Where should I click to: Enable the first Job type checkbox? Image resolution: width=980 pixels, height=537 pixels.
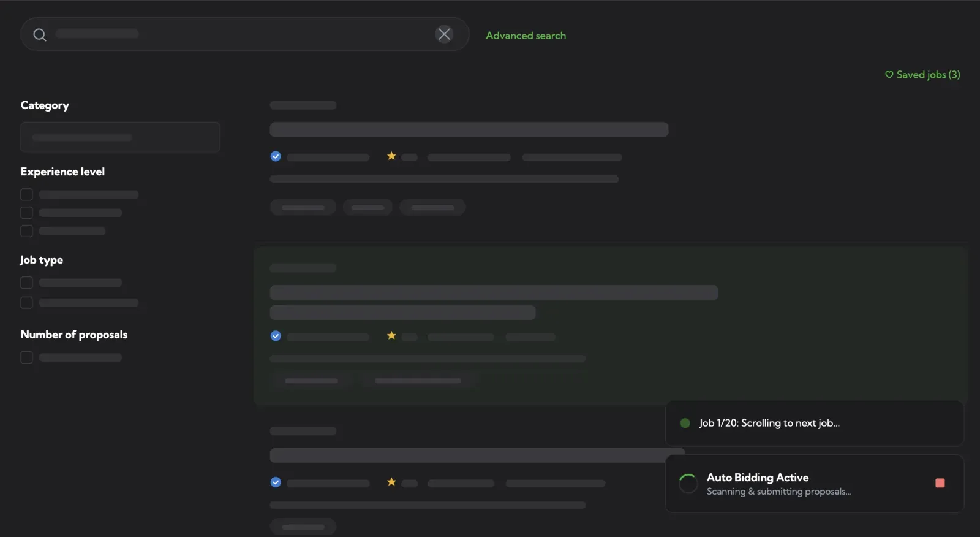click(x=26, y=283)
